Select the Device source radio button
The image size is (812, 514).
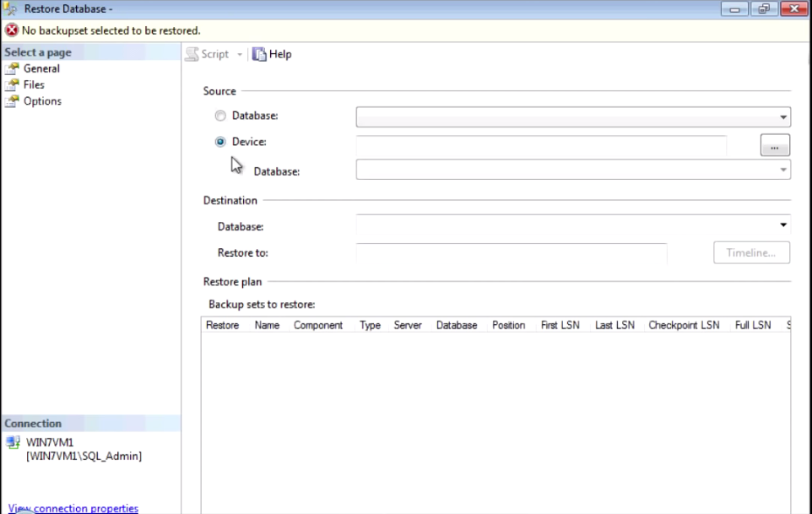pos(219,142)
